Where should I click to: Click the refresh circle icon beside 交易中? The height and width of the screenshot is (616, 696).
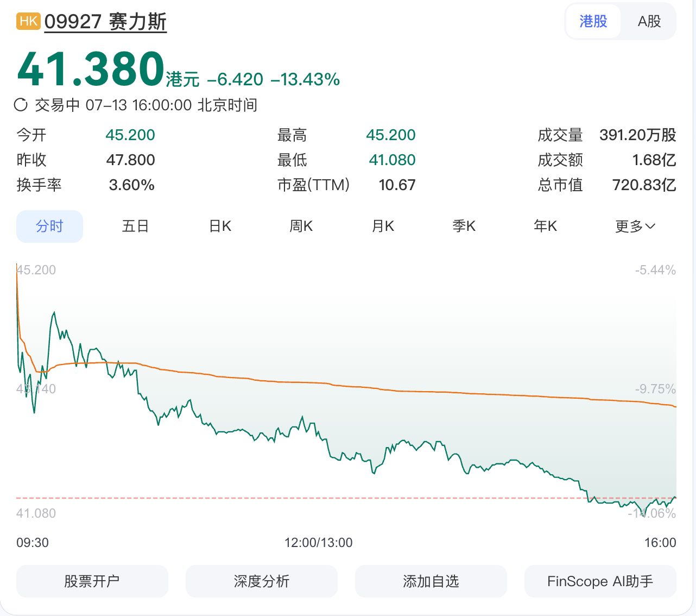[21, 105]
